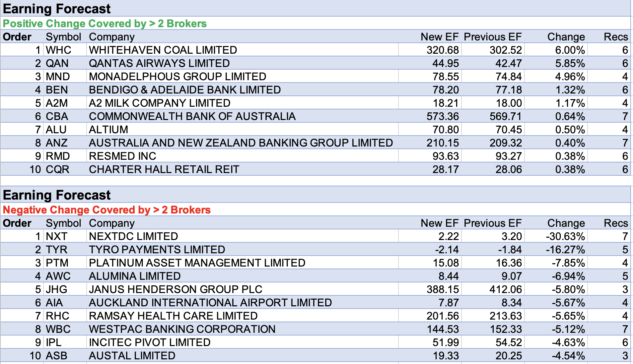This screenshot has height=364, width=633.
Task: Click the ALTIUM company cell
Action: click(108, 130)
